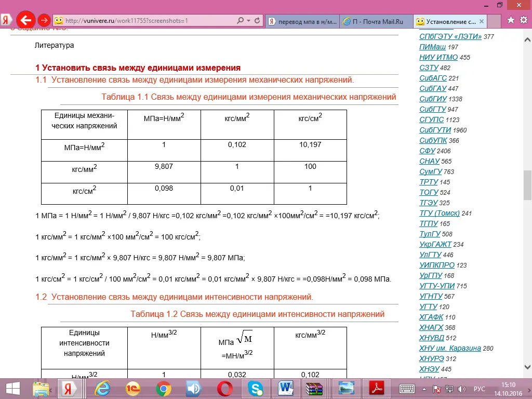Close the 'Установление с...' tab
This screenshot has width=532, height=399.
tap(482, 21)
